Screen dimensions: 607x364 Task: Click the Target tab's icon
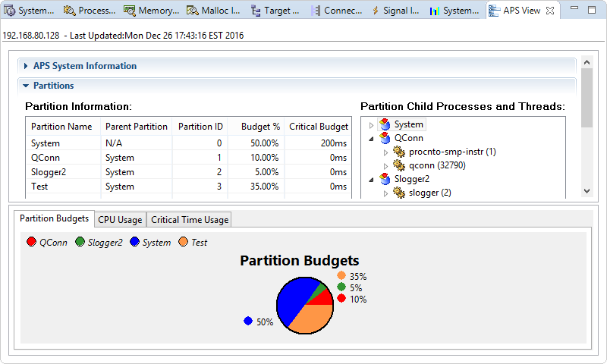(255, 11)
